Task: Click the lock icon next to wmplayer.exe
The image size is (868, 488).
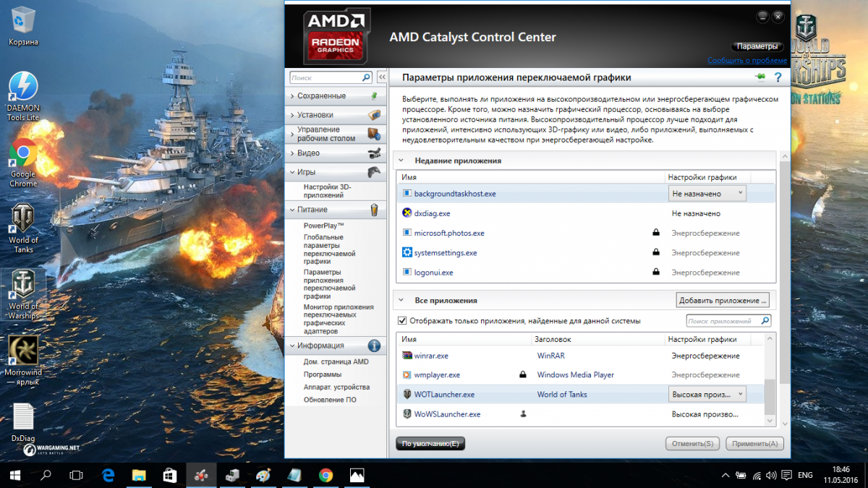Action: point(523,374)
